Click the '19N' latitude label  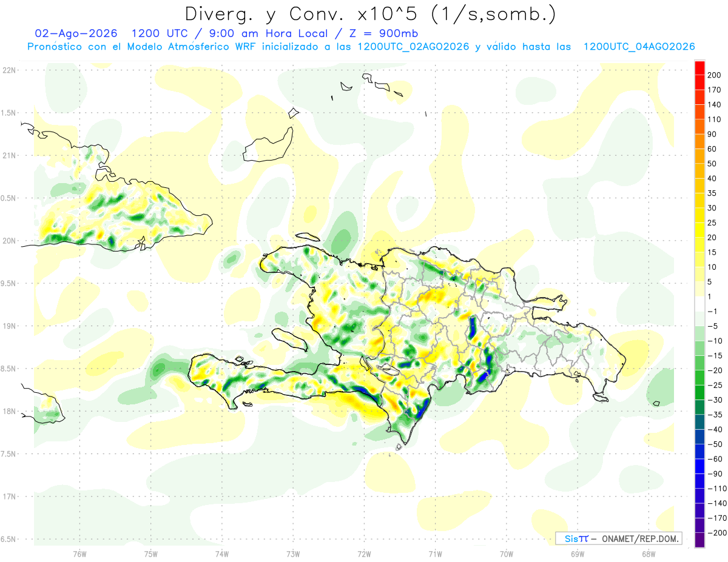9,326
